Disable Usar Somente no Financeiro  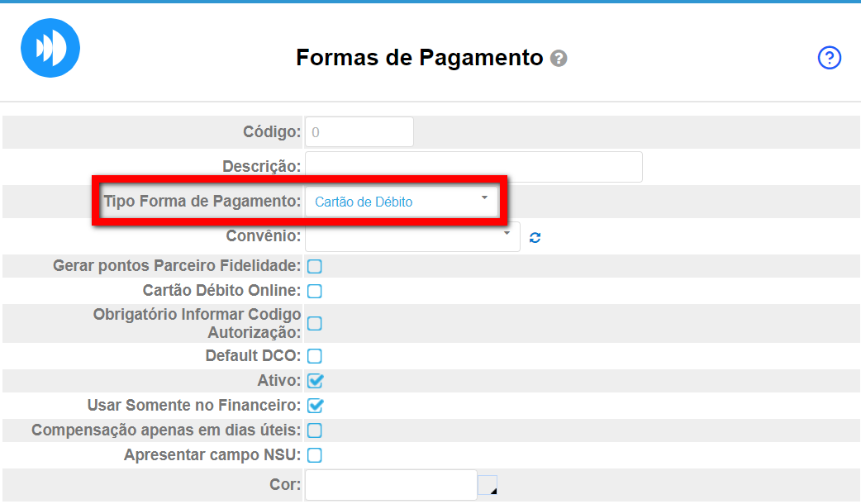point(315,406)
